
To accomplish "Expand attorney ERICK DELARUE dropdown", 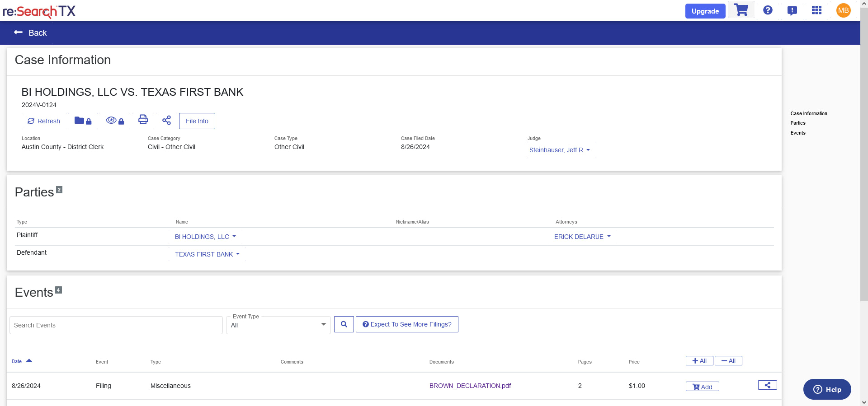I will pyautogui.click(x=583, y=237).
